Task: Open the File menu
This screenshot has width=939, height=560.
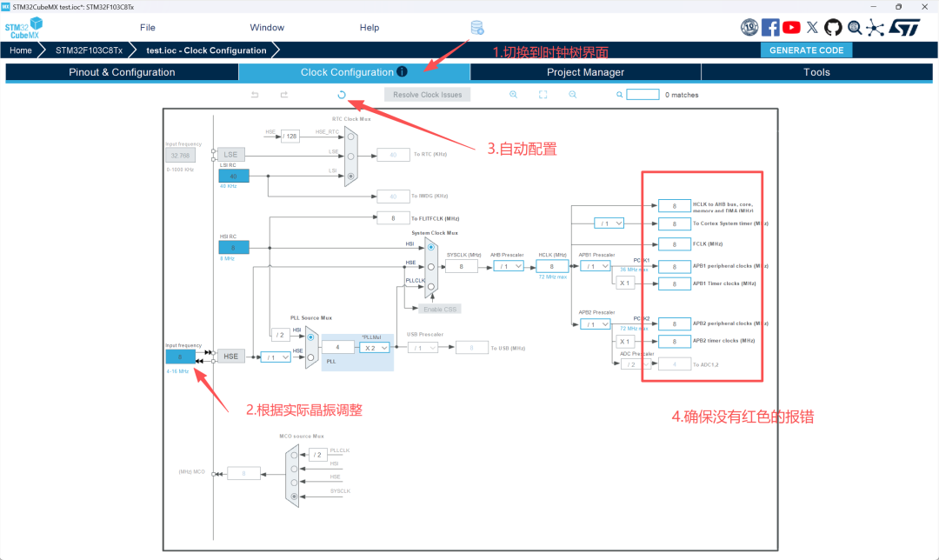Action: 147,28
